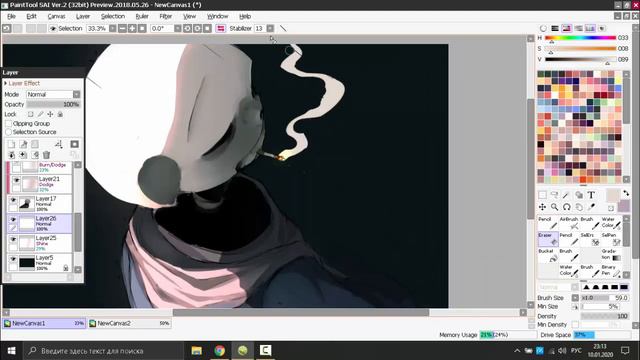
Task: Select the AirBrush tool
Action: [x=569, y=223]
